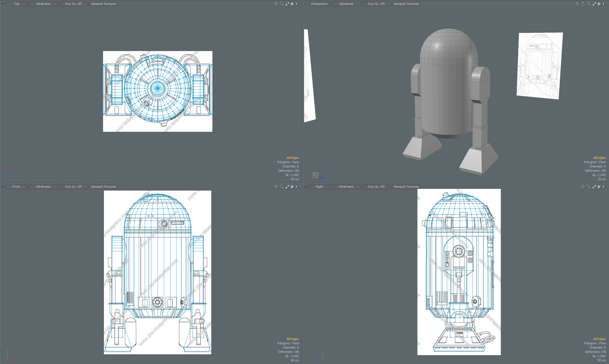Click 'GL: 1,042' text in Front viewport
Screen dimensions: 609x364
click(292, 356)
